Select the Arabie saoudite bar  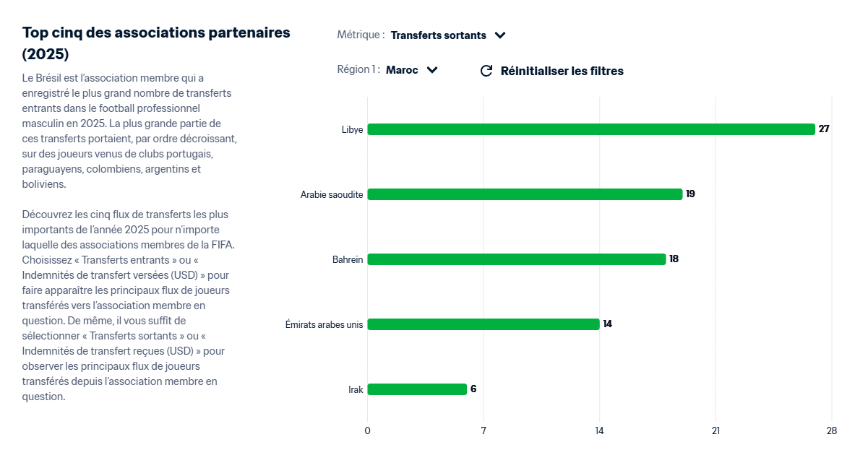[525, 194]
